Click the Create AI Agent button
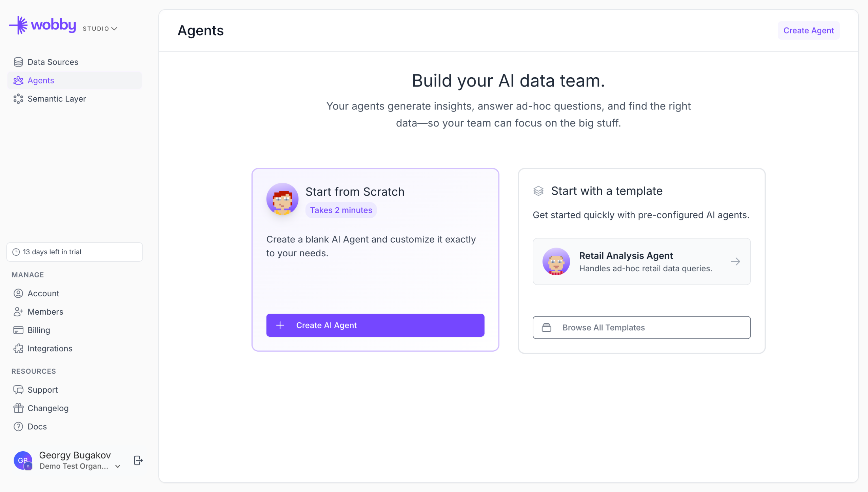The height and width of the screenshot is (492, 868). pyautogui.click(x=375, y=325)
